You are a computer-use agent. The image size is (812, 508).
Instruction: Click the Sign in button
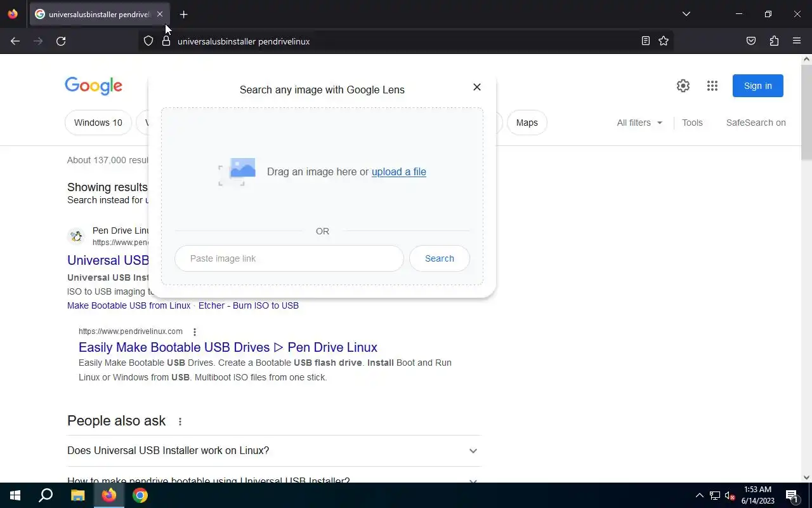758,86
